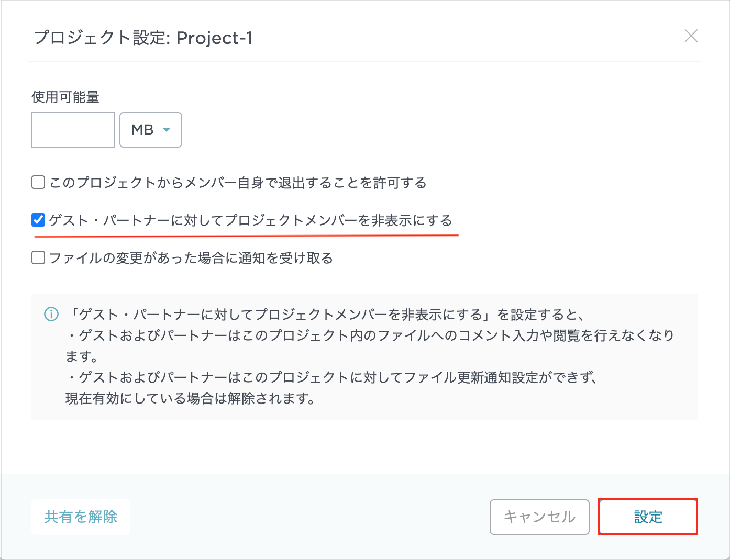730x560 pixels.
Task: Uncheck the hide members from guests checkbox
Action: [38, 220]
